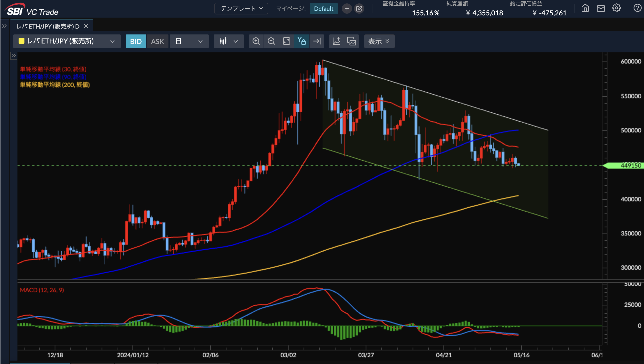Open the candlestick chart type dropdown
This screenshot has height=364, width=644.
pyautogui.click(x=229, y=41)
